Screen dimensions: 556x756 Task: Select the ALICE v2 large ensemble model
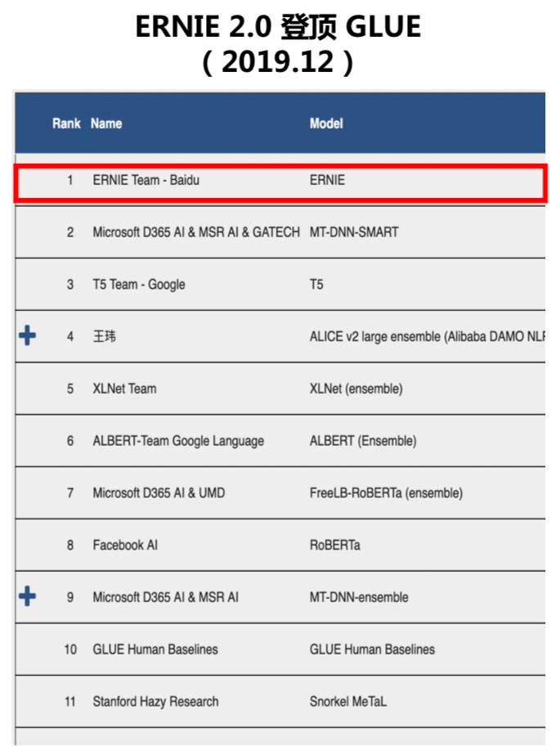point(425,336)
